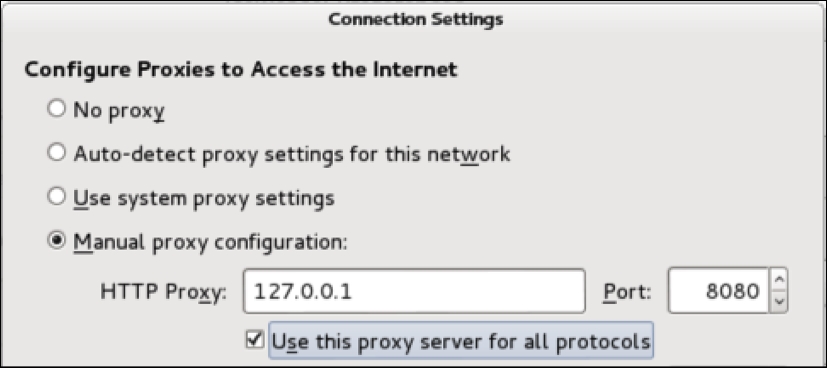Click blank area left of 8080 in Port
This screenshot has height=368, width=827.
687,291
